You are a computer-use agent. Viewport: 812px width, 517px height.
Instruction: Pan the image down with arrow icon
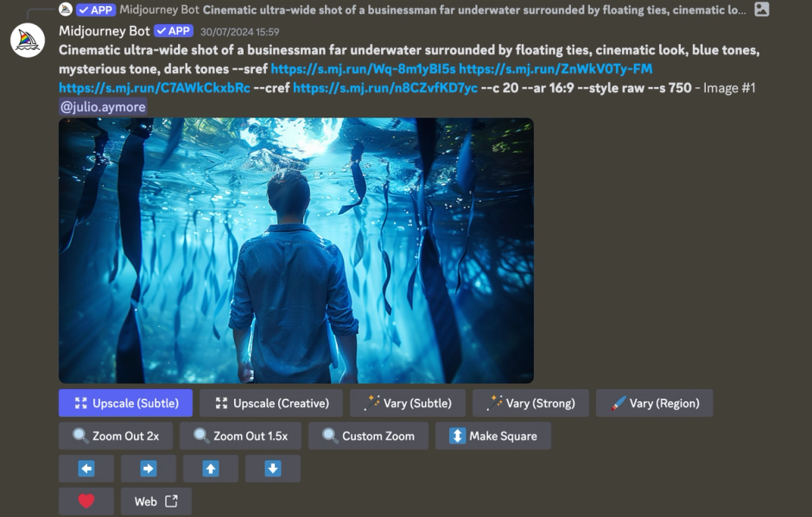click(273, 469)
